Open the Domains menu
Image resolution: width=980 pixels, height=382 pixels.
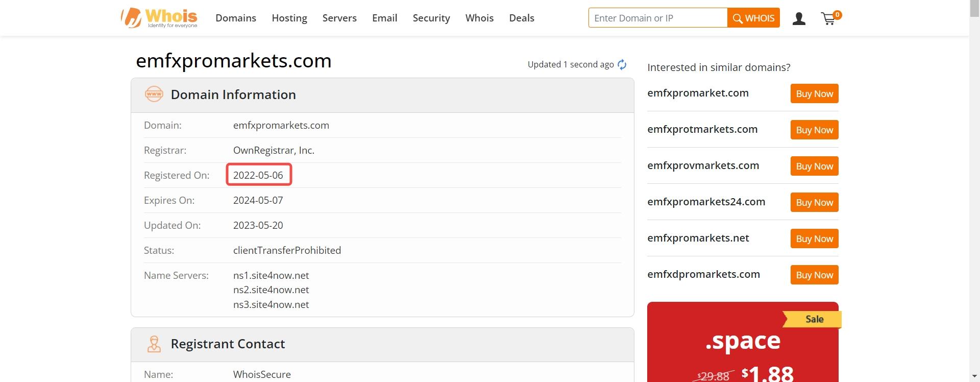coord(236,18)
